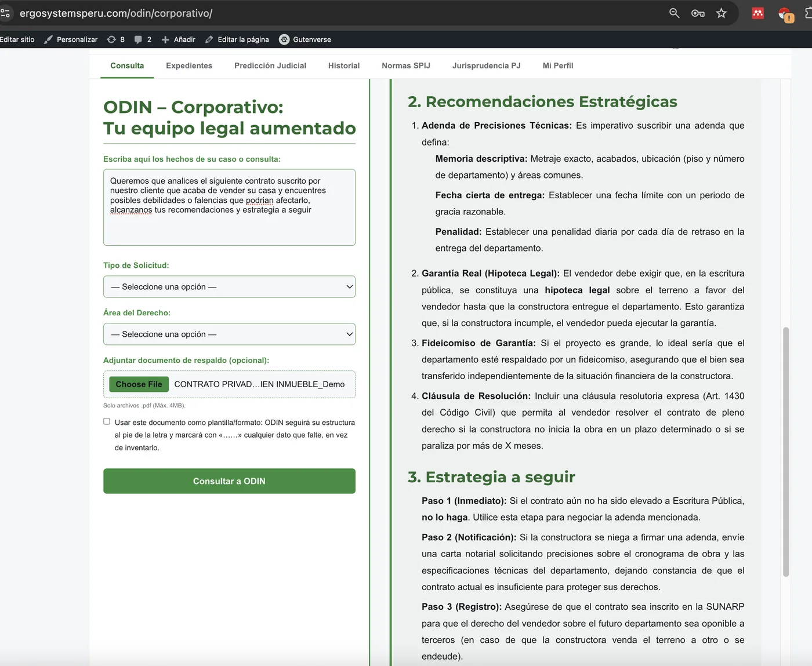The width and height of the screenshot is (812, 666).
Task: Click Añadir in the admin bar
Action: (179, 39)
